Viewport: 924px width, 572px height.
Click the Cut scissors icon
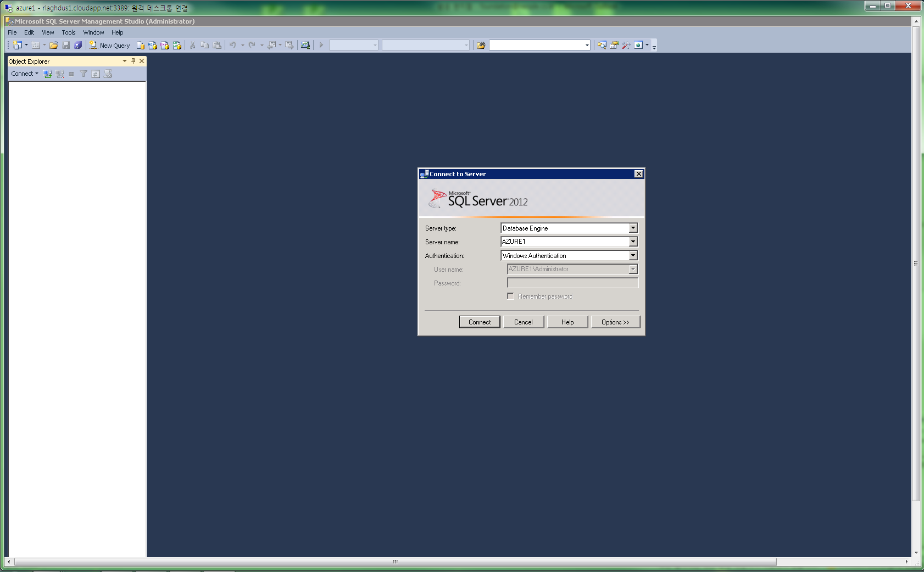click(193, 45)
